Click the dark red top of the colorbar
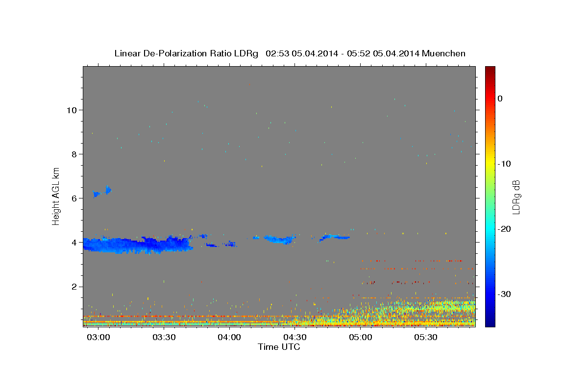 (490, 71)
